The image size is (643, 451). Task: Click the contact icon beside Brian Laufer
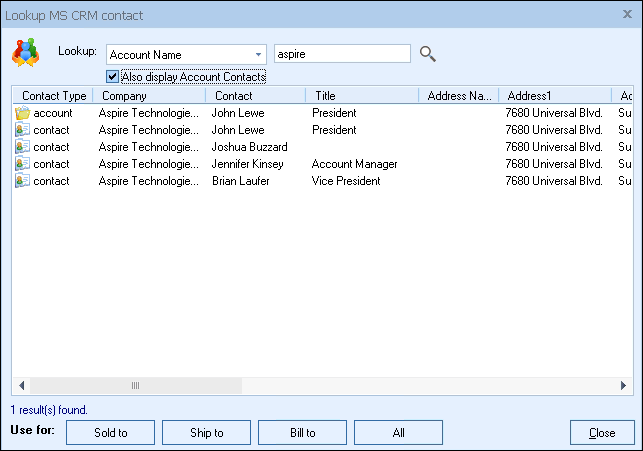click(22, 181)
